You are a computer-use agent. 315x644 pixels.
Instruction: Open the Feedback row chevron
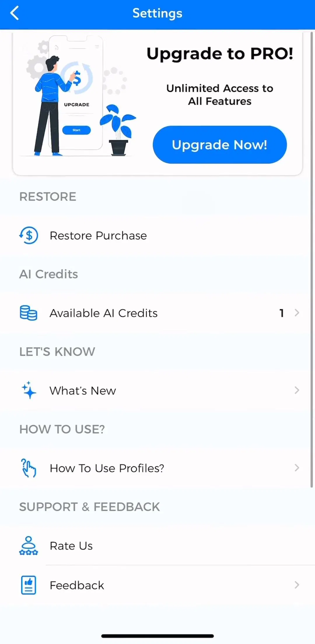pos(297,585)
